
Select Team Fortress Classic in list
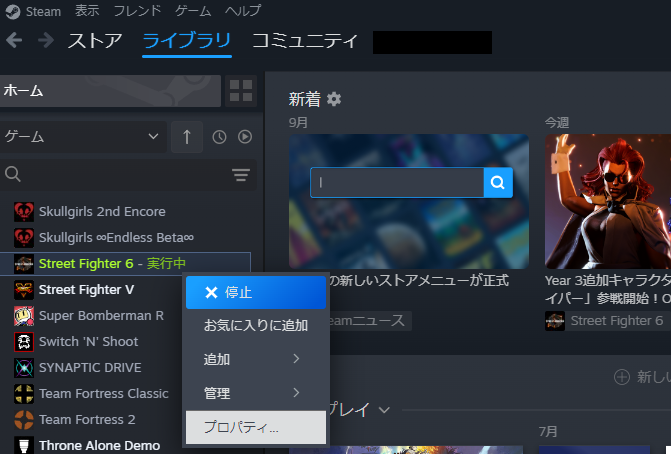(x=104, y=394)
